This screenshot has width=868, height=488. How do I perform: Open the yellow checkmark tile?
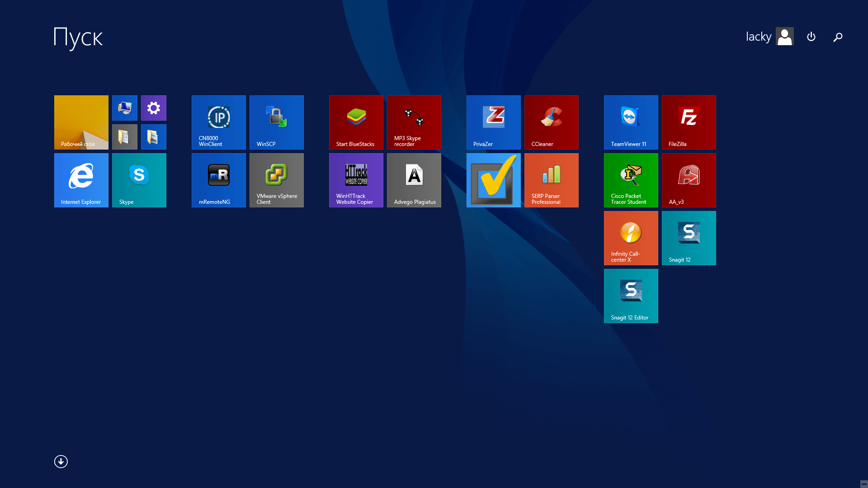[494, 180]
